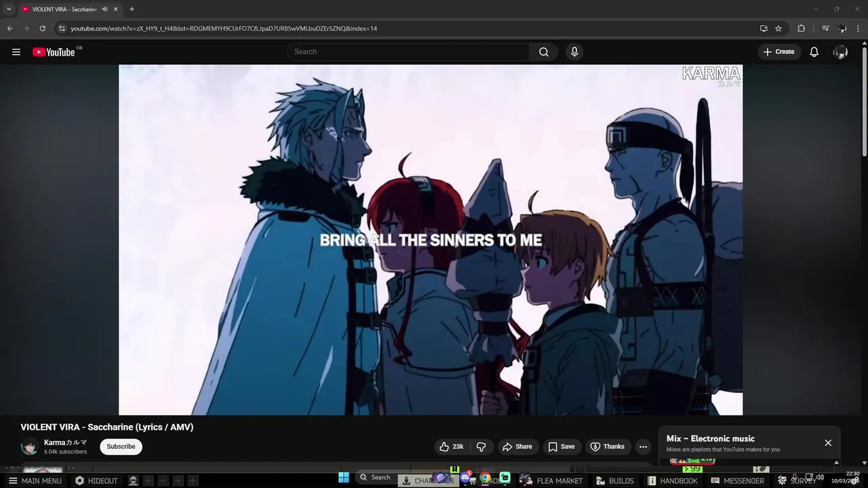Save the video to a playlist

[x=561, y=447]
